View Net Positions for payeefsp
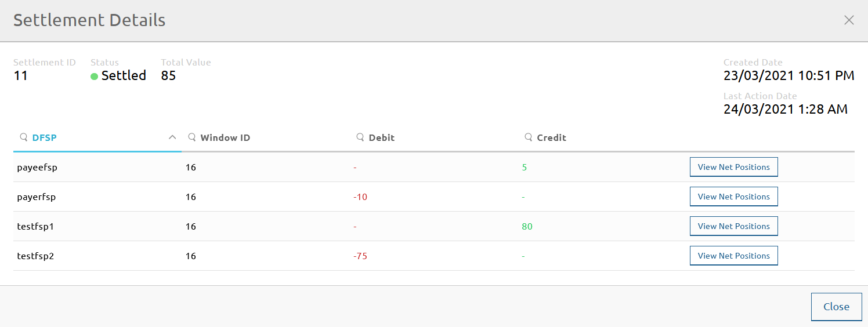Image resolution: width=868 pixels, height=327 pixels. (x=733, y=167)
